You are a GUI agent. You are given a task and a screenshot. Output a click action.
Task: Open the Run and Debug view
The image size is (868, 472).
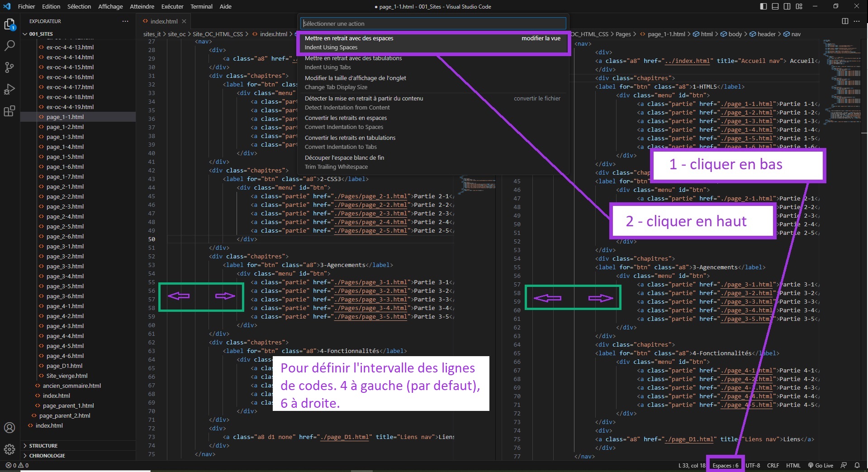point(9,89)
